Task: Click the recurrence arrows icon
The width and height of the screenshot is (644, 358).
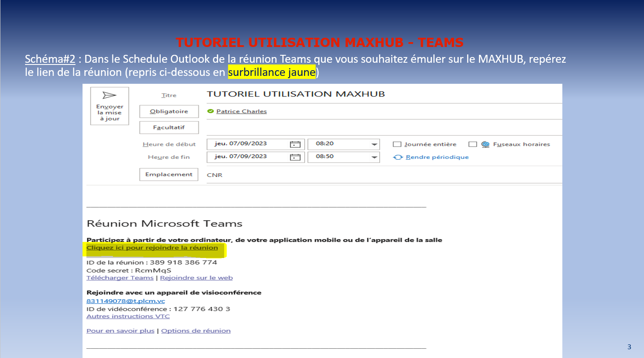Action: 398,157
